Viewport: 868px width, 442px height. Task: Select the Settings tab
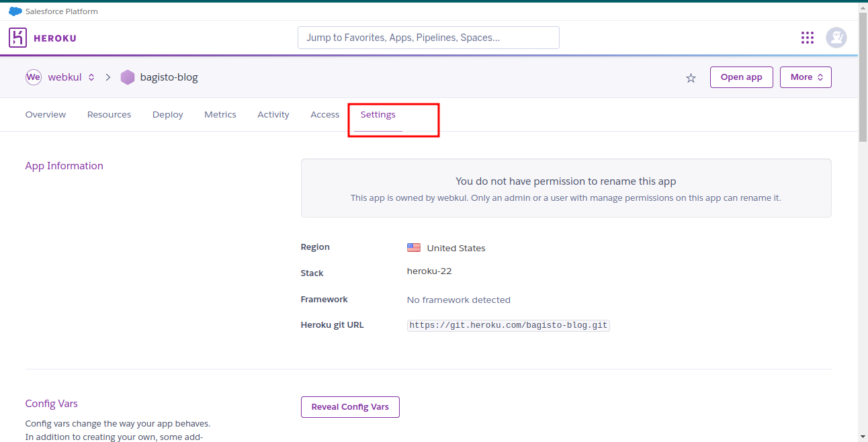[x=378, y=115]
